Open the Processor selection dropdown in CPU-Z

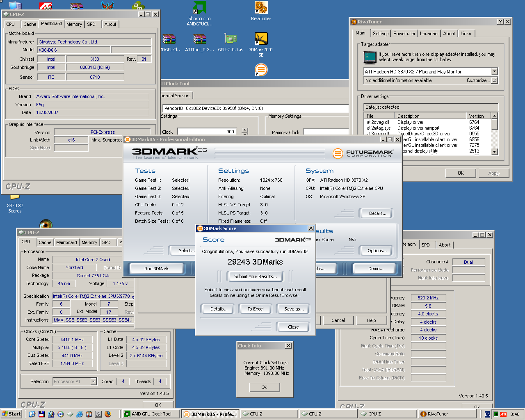tap(93, 381)
